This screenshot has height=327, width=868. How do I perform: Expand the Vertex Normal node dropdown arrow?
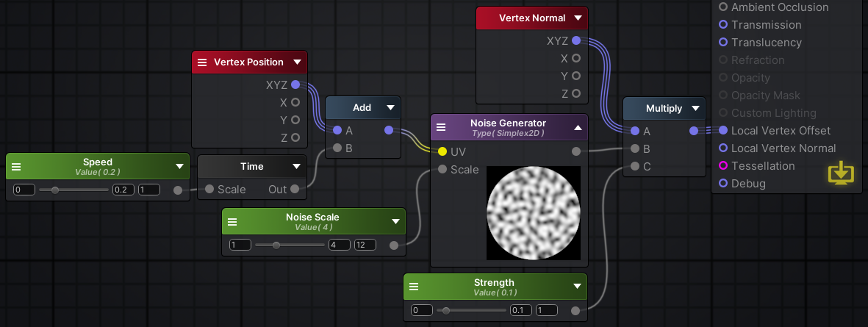[578, 18]
